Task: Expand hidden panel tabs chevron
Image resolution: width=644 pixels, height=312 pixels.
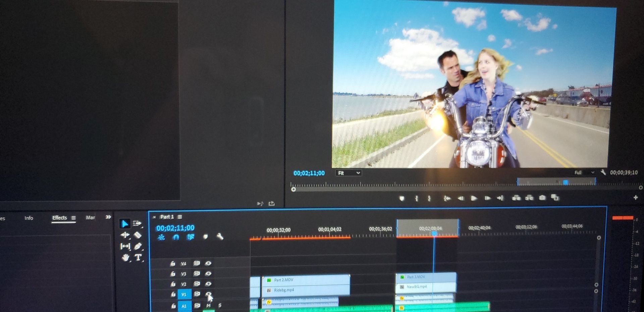Action: 108,217
